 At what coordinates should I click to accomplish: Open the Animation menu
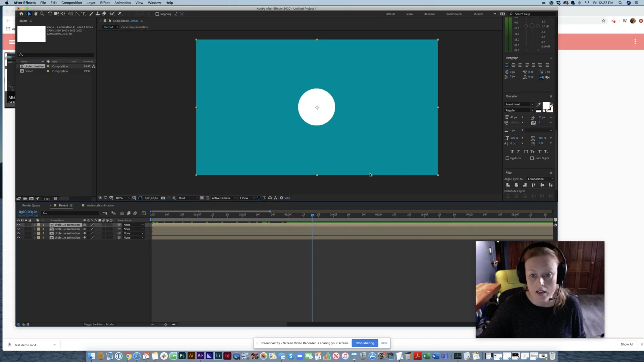122,3
